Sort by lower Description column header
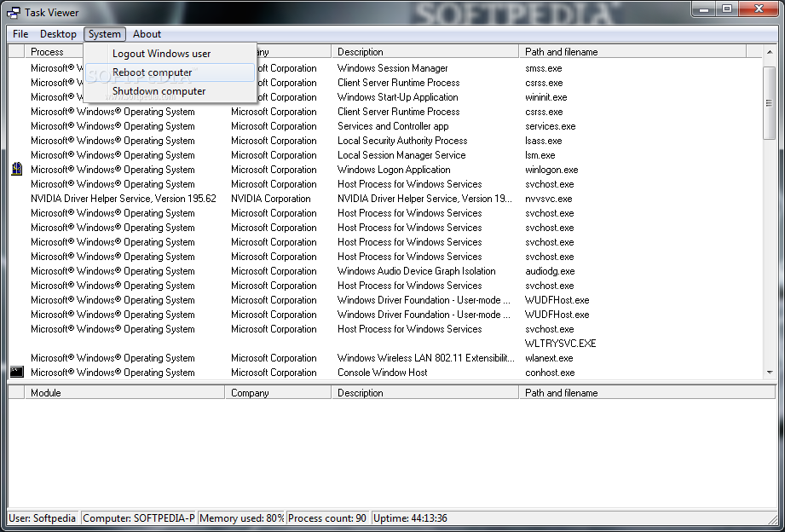 click(425, 393)
